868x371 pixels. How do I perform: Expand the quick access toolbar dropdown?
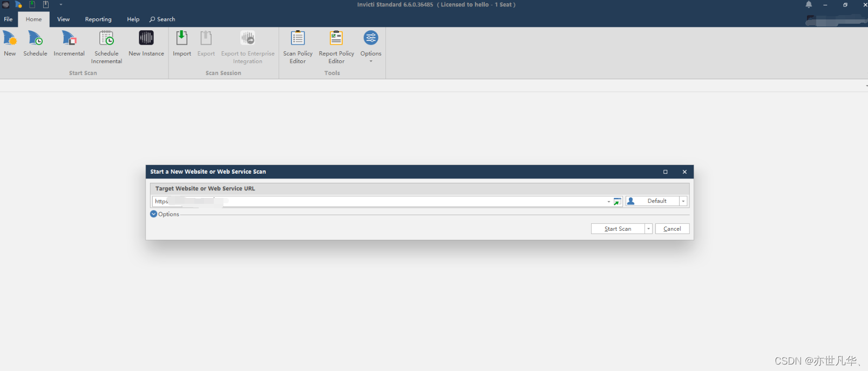[x=60, y=4]
